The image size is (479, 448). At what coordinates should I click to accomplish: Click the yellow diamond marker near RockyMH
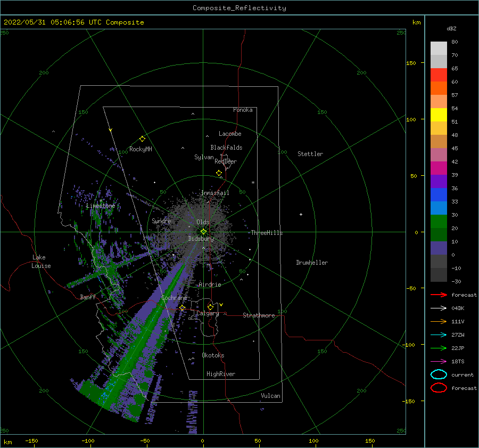142,139
